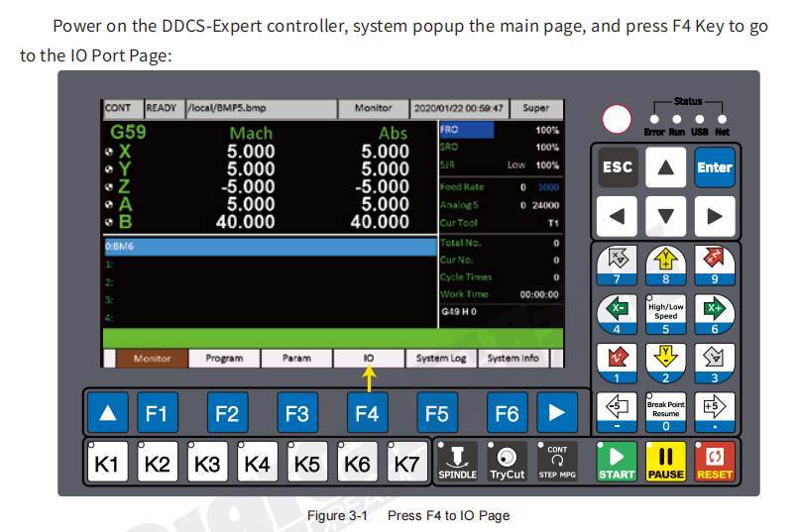The height and width of the screenshot is (532, 799).
Task: Select the IO tab on screen
Action: 368,359
